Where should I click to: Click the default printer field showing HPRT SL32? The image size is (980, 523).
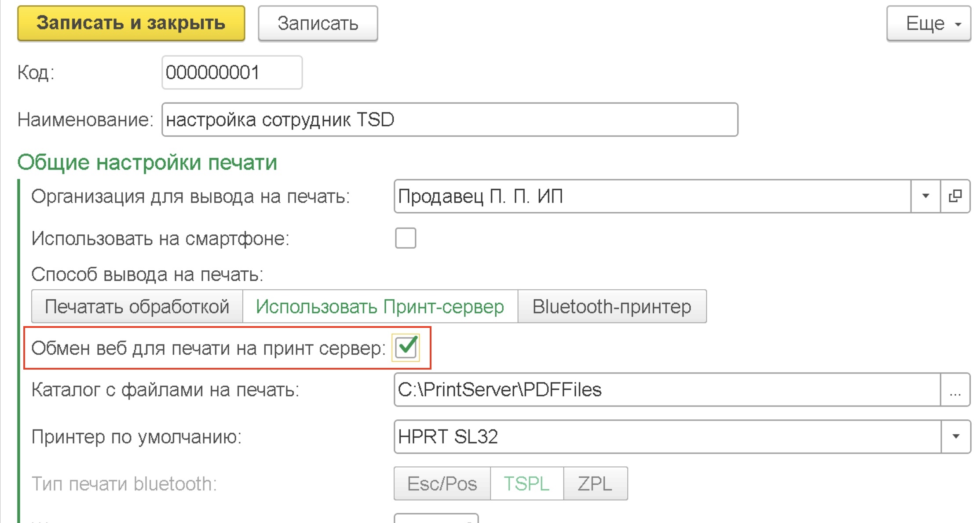pos(666,436)
